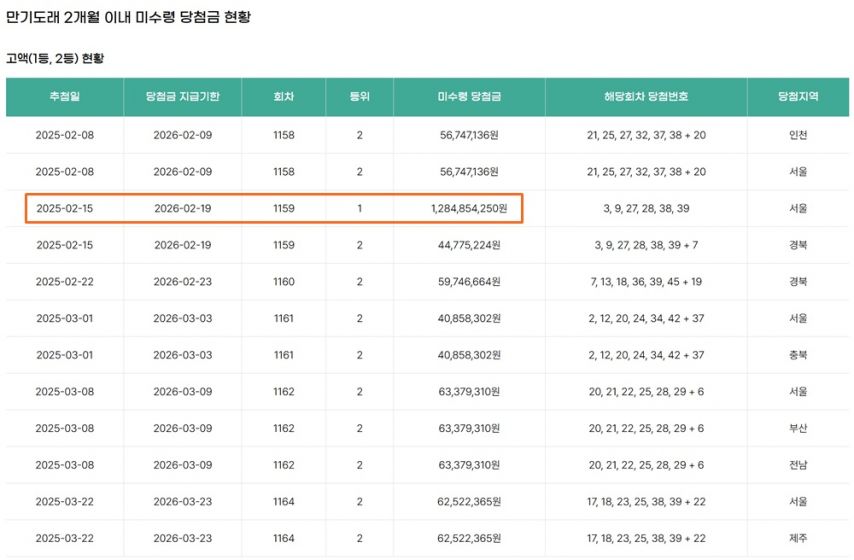Click the 1,284,854,250원 prize amount cell
The image size is (854, 560).
469,209
